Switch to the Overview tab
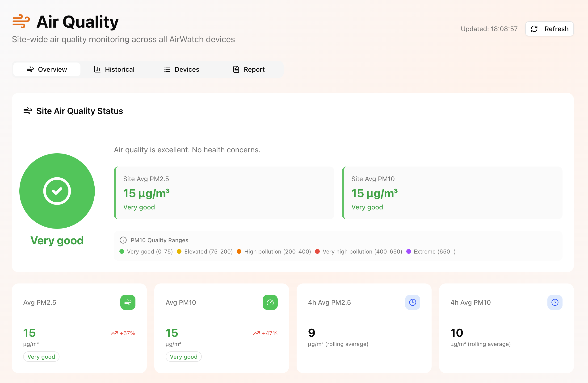This screenshot has width=588, height=383. (x=47, y=69)
